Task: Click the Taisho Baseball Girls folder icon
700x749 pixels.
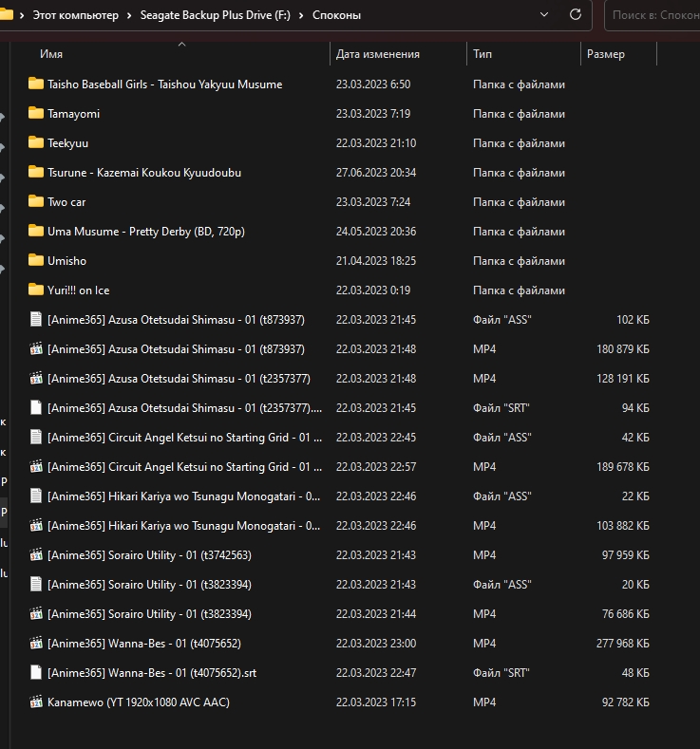Action: (36, 84)
